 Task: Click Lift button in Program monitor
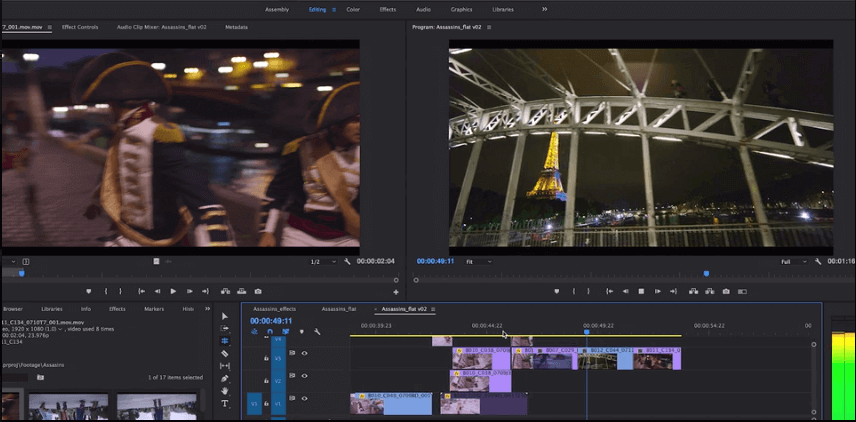[694, 292]
